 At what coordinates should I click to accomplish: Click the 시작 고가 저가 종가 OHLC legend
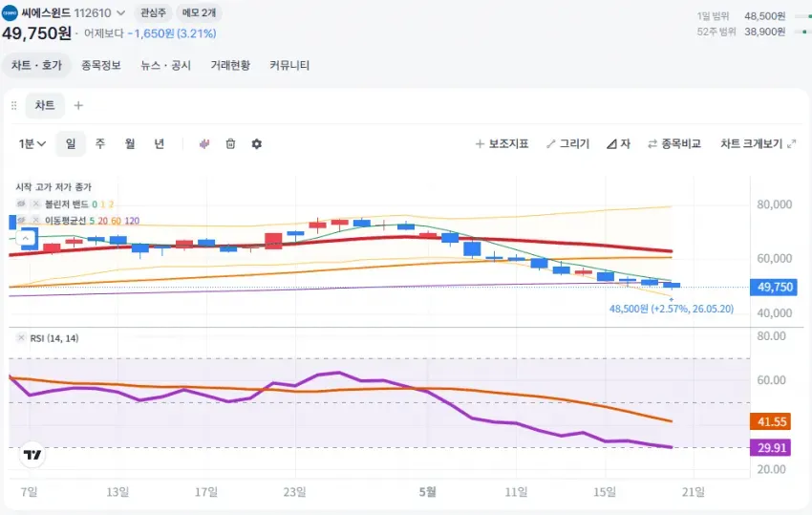53,187
